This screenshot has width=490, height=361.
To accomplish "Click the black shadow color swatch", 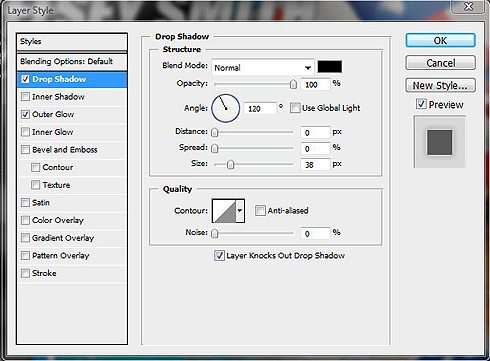I will point(329,66).
